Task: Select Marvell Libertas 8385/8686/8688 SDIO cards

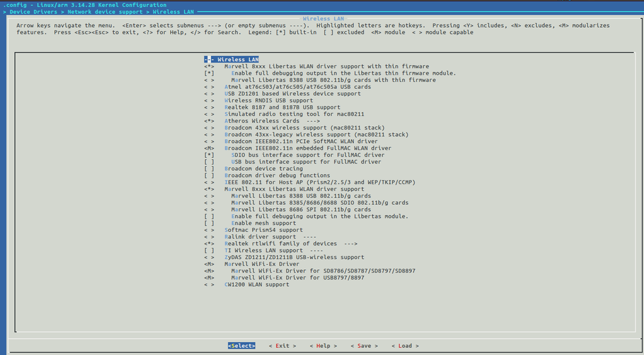Action: point(306,203)
